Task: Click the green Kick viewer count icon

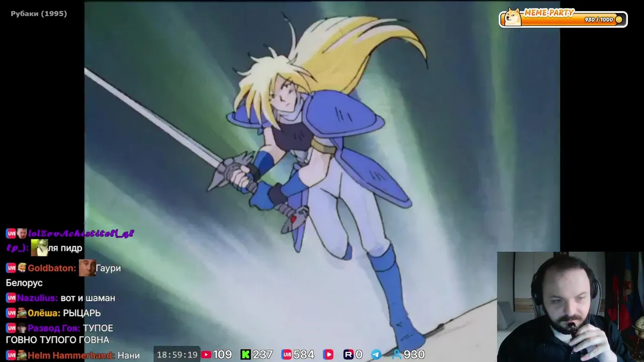Action: click(x=246, y=354)
